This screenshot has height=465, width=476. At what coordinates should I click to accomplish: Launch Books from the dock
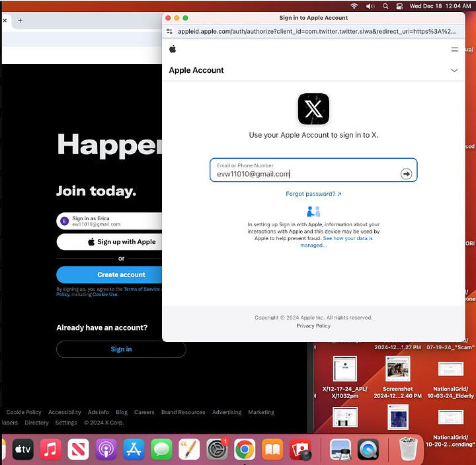272,449
